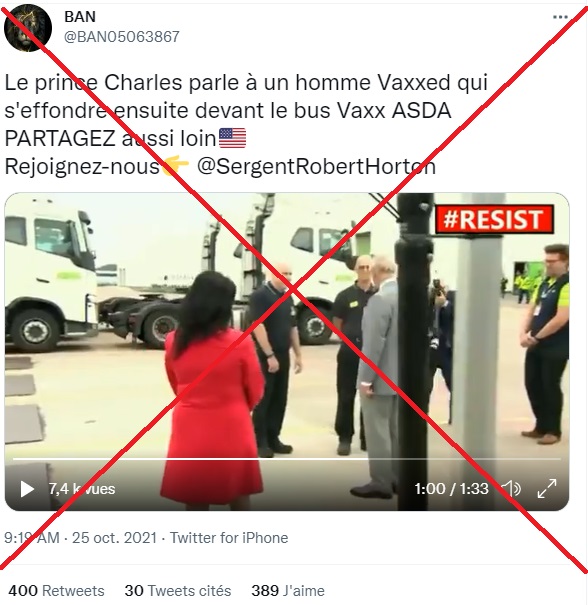This screenshot has height=605, width=588.
Task: View the 389 J'aime list
Action: pyautogui.click(x=288, y=591)
